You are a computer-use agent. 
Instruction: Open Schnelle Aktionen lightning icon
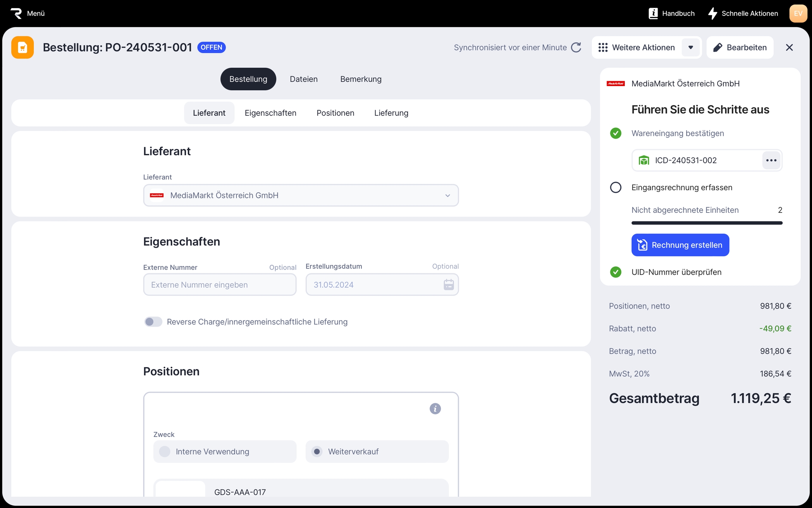click(x=713, y=13)
